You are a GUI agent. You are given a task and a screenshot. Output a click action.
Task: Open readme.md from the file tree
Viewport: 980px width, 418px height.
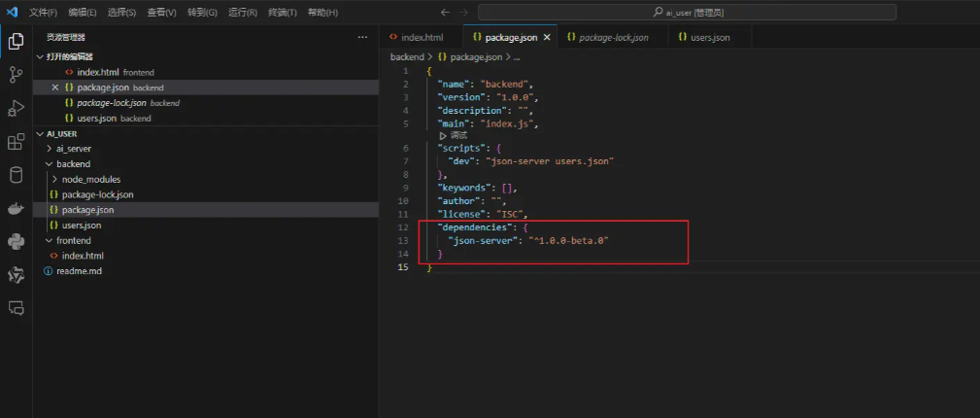point(79,271)
